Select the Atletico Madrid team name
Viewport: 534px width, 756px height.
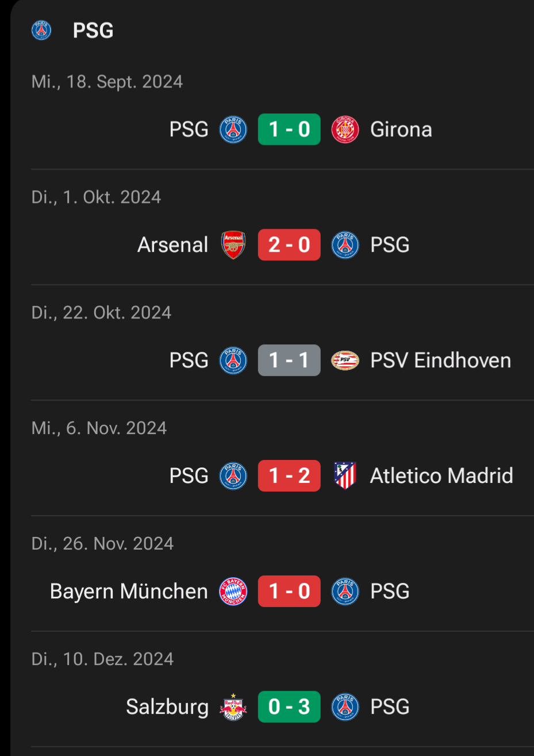[x=441, y=476]
